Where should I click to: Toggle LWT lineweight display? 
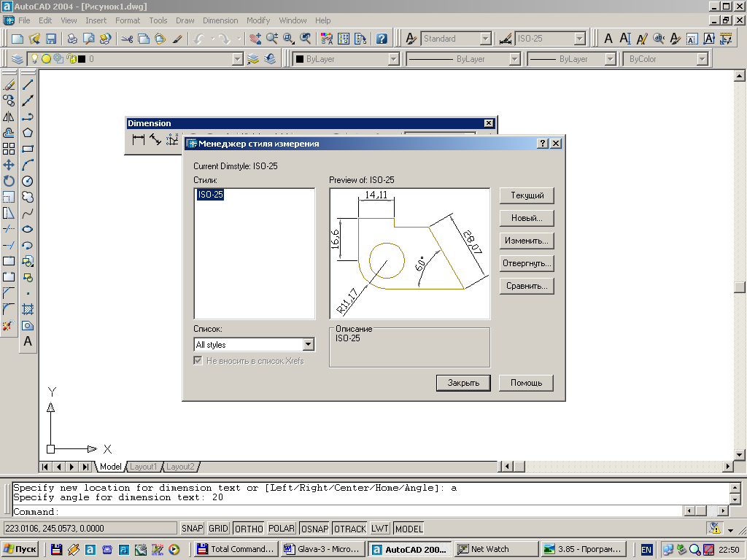380,529
